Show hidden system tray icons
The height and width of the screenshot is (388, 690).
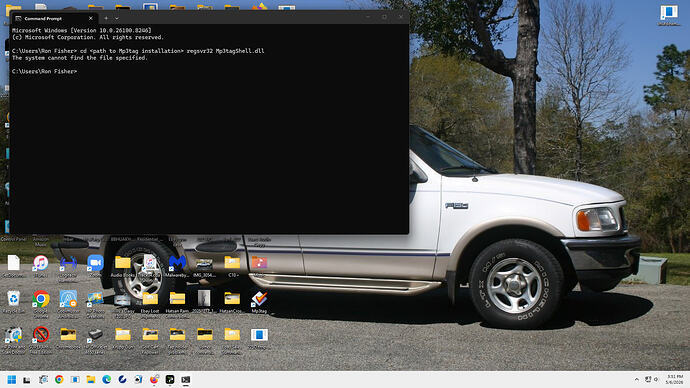point(637,380)
